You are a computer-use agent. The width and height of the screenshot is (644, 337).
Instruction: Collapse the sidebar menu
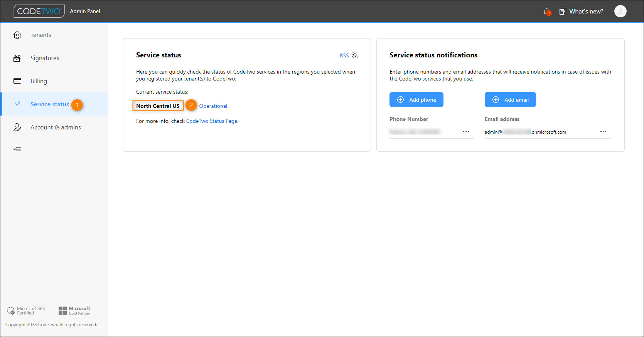(17, 149)
